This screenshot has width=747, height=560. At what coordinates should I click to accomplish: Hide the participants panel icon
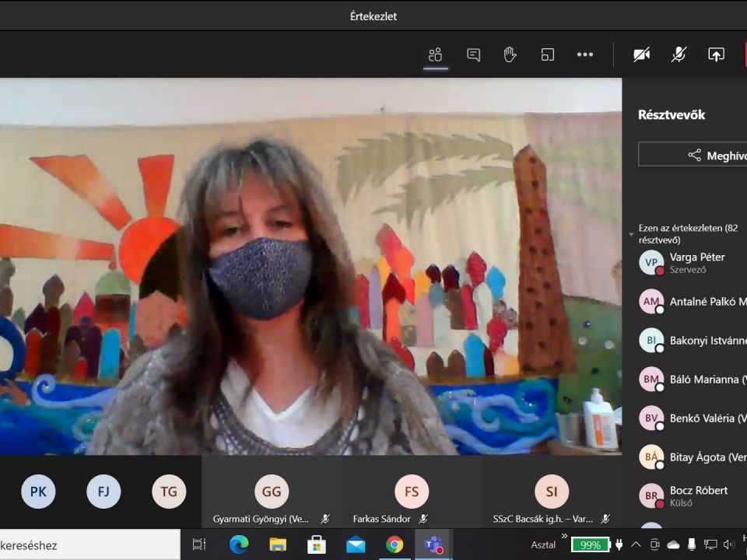(435, 54)
